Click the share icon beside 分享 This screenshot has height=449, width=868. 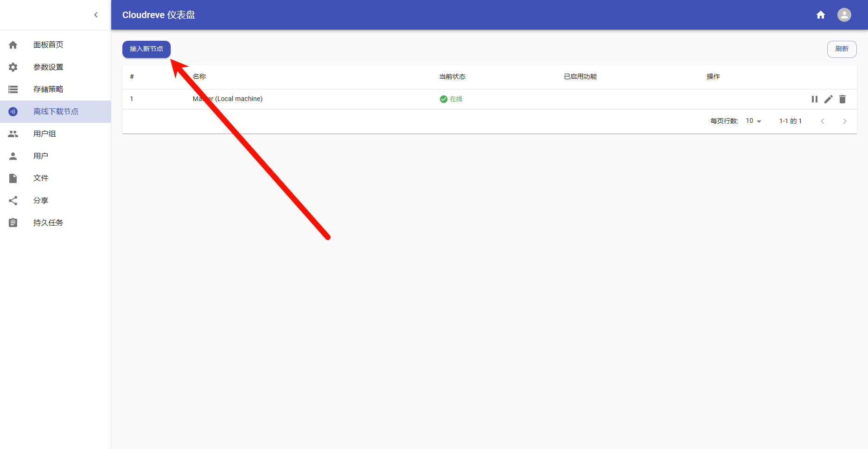click(13, 201)
